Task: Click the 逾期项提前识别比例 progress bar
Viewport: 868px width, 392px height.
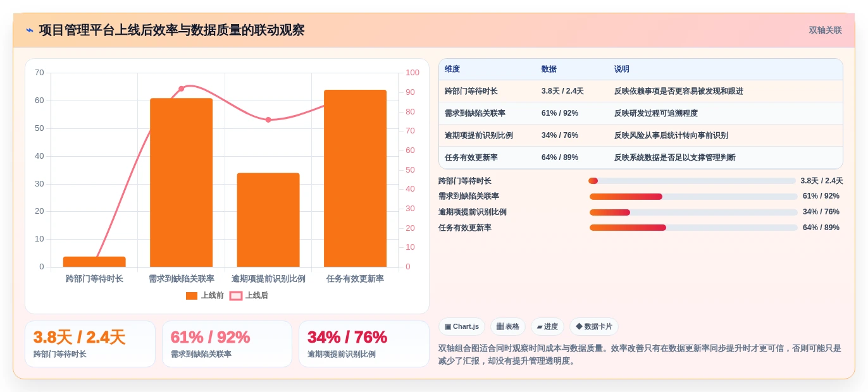Action: (x=693, y=212)
